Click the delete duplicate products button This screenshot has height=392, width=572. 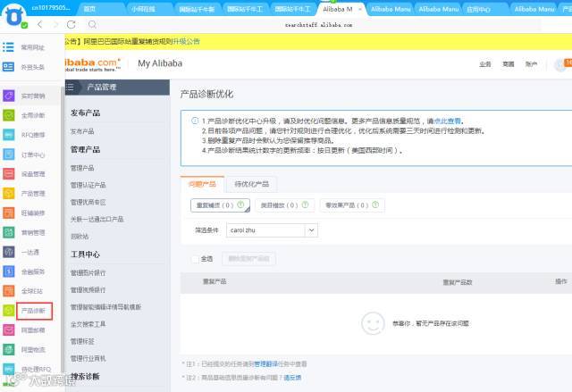[x=248, y=259]
